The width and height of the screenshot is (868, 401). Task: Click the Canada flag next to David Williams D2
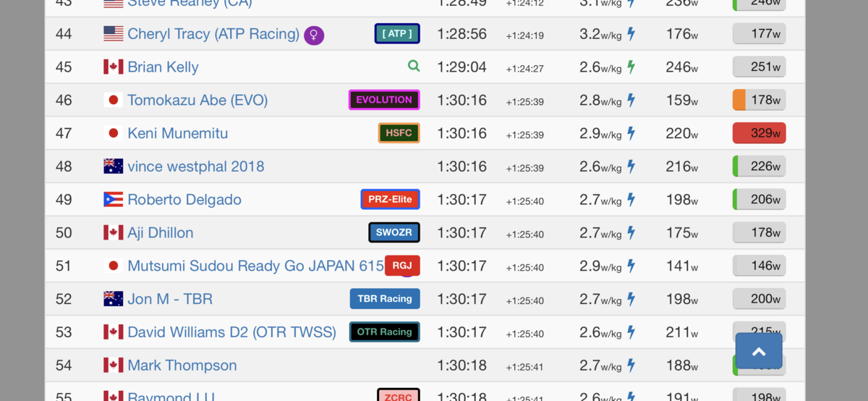pyautogui.click(x=114, y=332)
